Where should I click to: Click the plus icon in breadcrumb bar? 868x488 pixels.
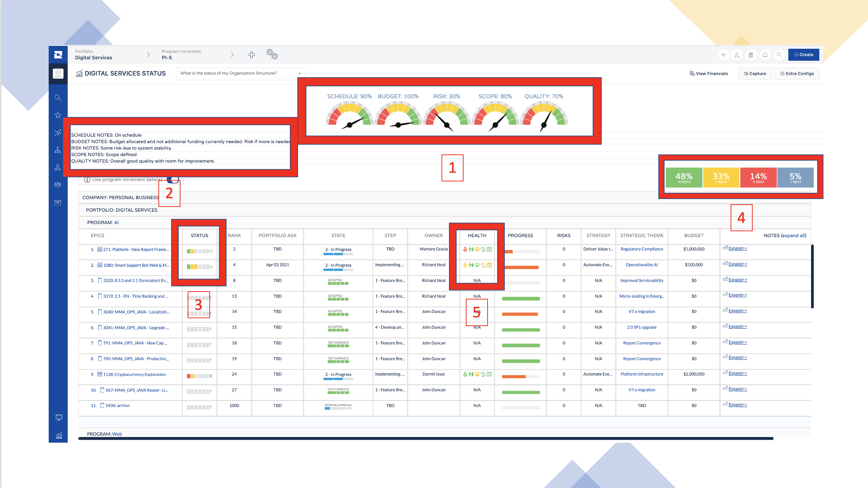point(252,55)
